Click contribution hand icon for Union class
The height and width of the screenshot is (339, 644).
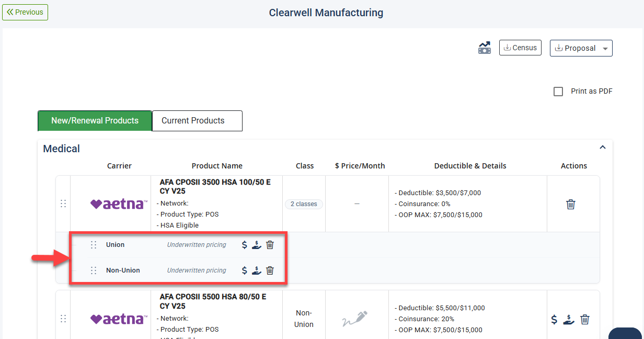click(256, 244)
